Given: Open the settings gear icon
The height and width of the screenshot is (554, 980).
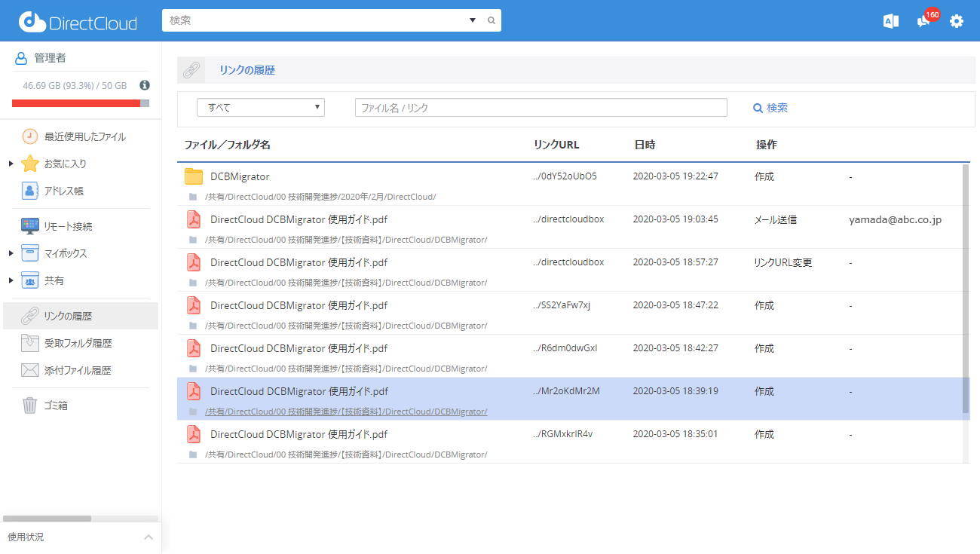Looking at the screenshot, I should (x=957, y=21).
